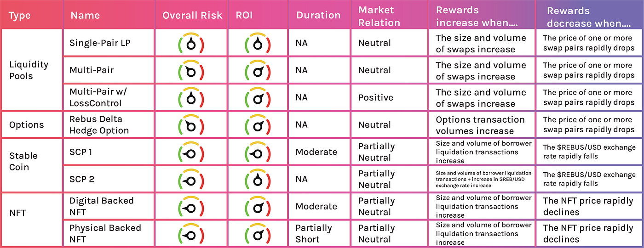Select the Overall Risk gauge in SCP 1 row
This screenshot has width=644, height=248.
pyautogui.click(x=191, y=152)
